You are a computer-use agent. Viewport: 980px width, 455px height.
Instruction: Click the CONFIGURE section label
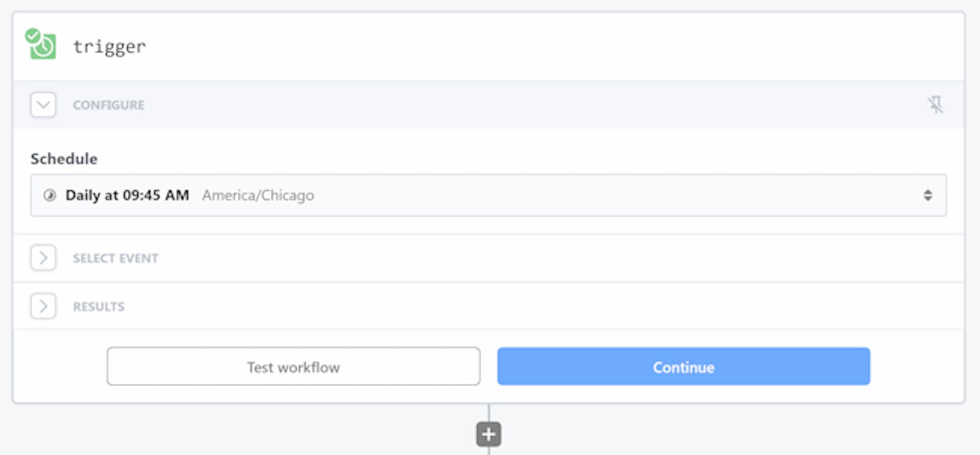click(x=109, y=105)
